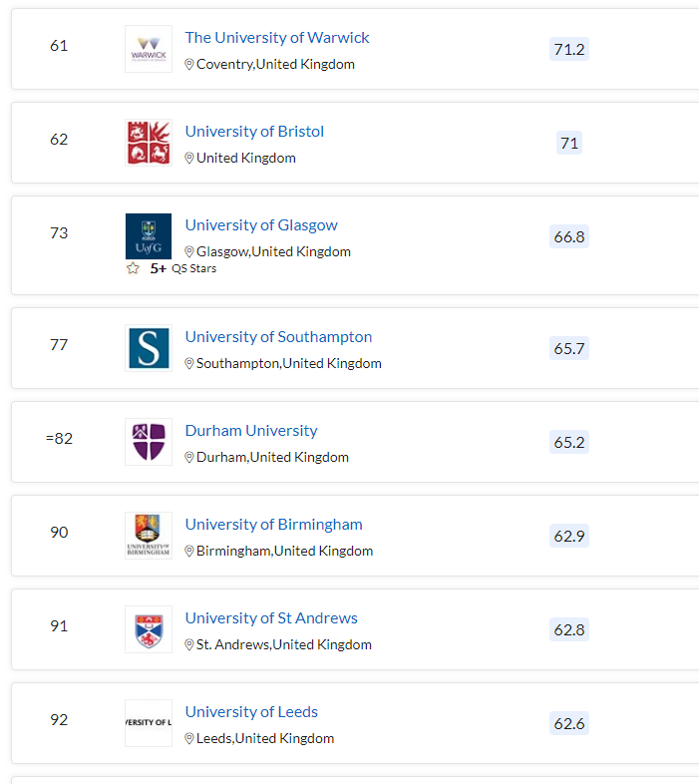This screenshot has height=784, width=699.
Task: Visit the University of Birmingham page
Action: pyautogui.click(x=273, y=525)
